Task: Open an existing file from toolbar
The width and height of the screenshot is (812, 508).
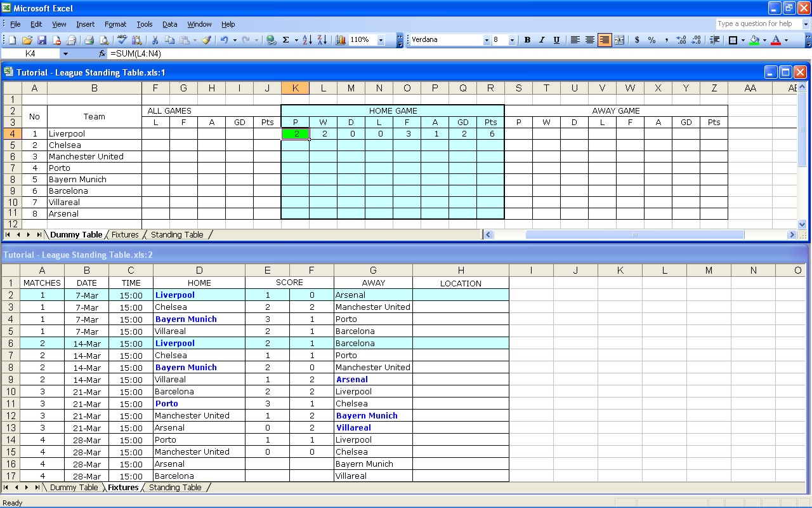Action: [x=27, y=40]
